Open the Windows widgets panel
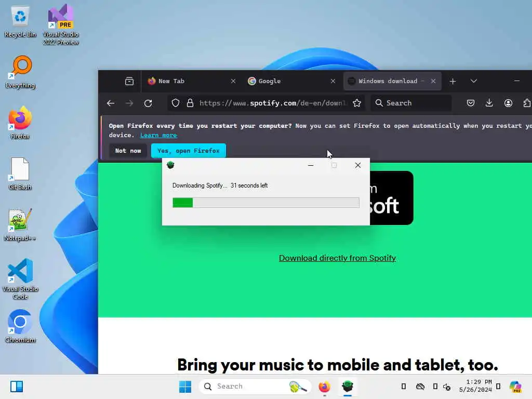 16,387
